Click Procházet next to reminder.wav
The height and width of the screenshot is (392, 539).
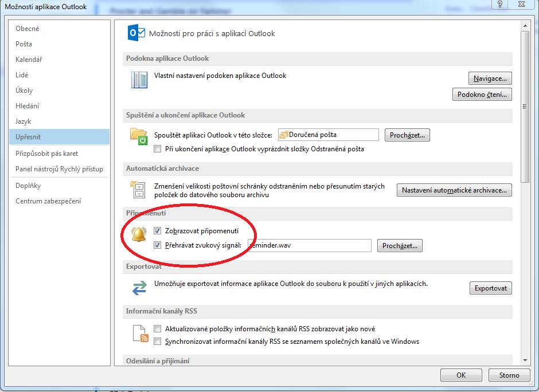coord(400,246)
